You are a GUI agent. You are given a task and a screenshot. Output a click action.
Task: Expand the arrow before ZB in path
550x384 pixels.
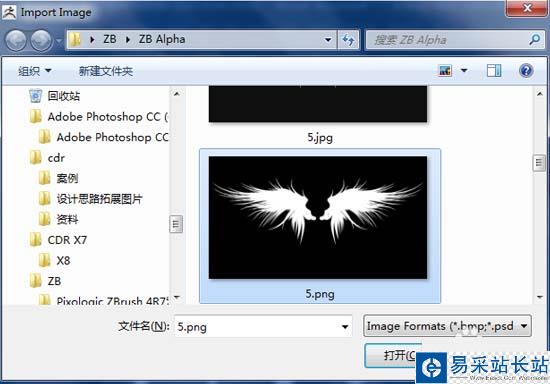pyautogui.click(x=92, y=40)
